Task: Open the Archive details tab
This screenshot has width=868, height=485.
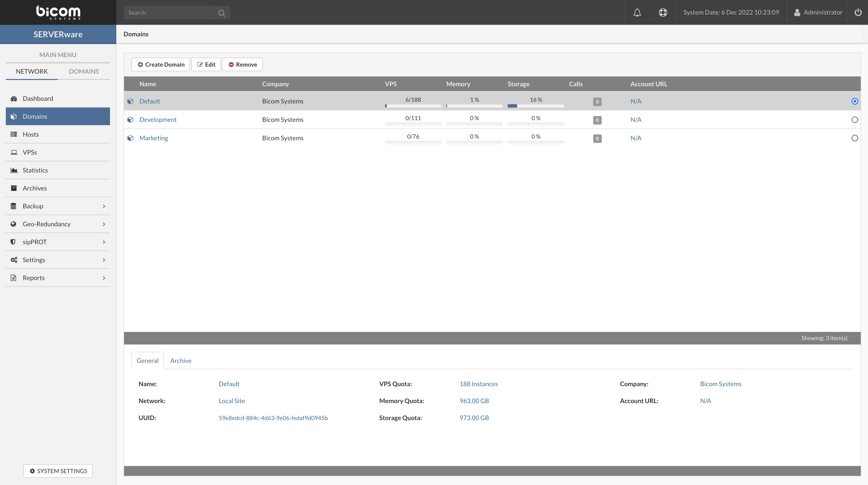Action: pyautogui.click(x=181, y=361)
